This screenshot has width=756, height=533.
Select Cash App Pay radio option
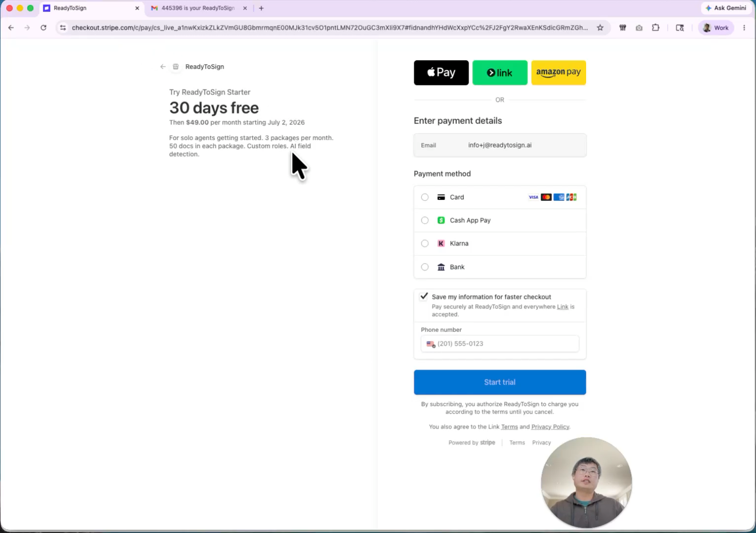[425, 221]
